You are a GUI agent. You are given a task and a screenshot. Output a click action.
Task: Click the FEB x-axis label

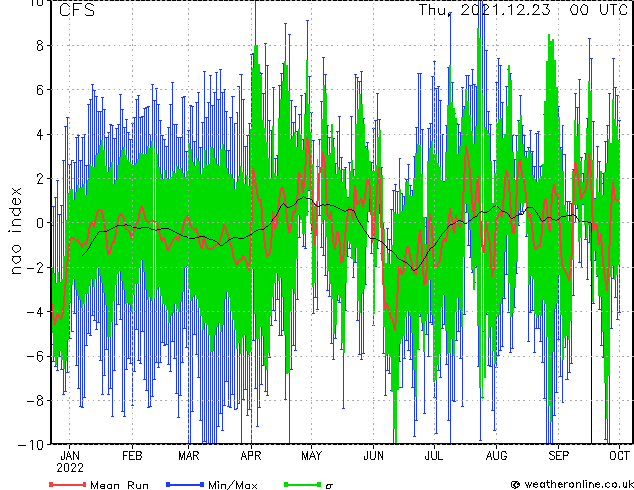132,456
